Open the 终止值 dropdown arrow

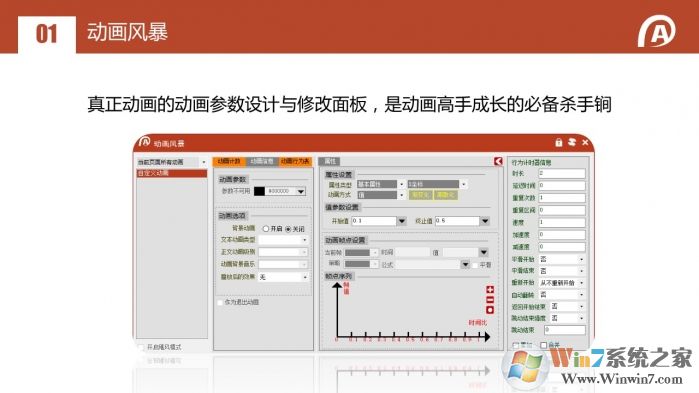[x=485, y=221]
